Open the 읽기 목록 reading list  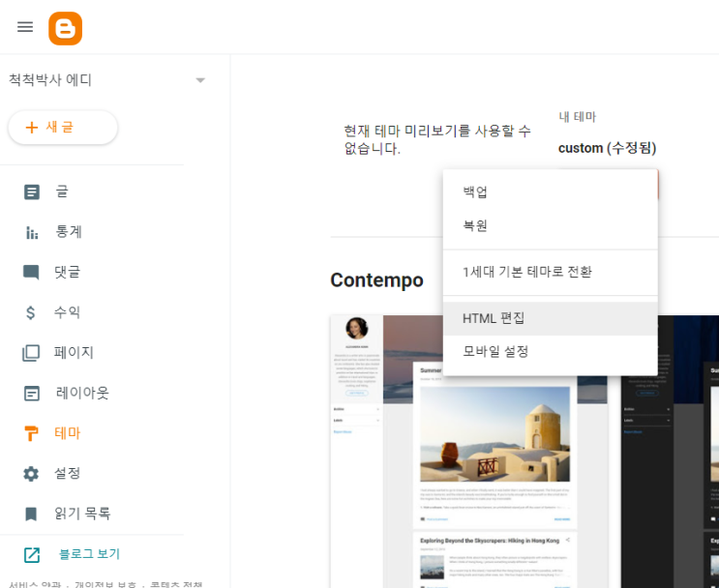pos(82,514)
